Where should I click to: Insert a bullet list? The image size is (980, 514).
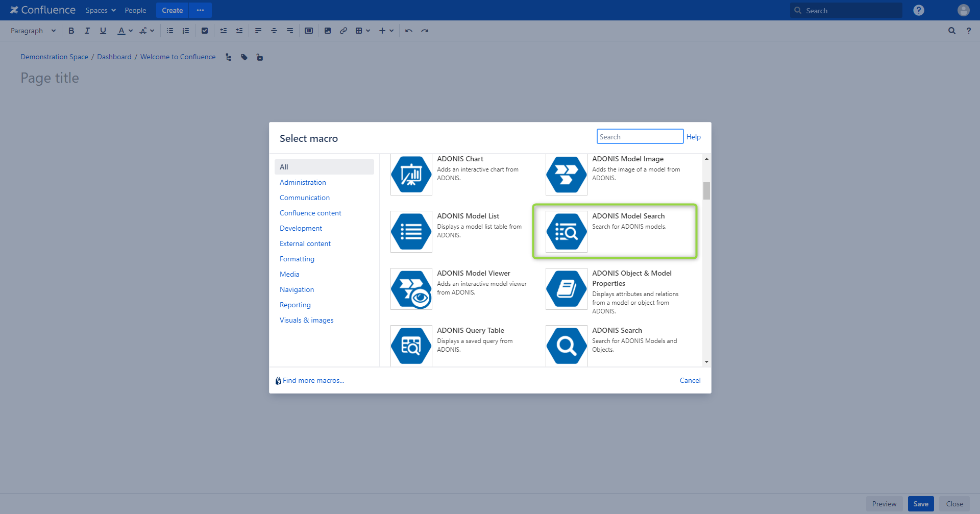click(x=170, y=31)
